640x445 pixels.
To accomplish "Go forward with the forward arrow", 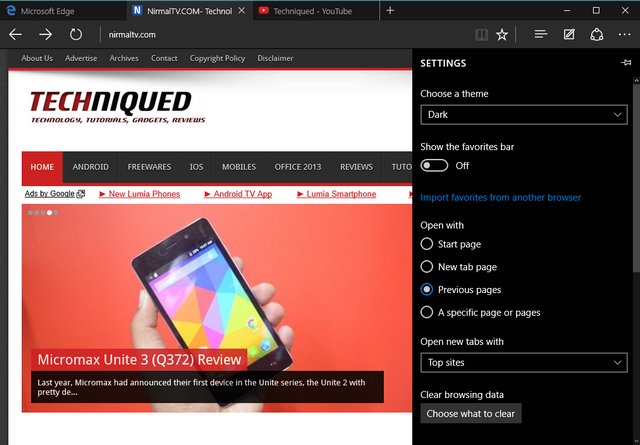I will tap(45, 35).
